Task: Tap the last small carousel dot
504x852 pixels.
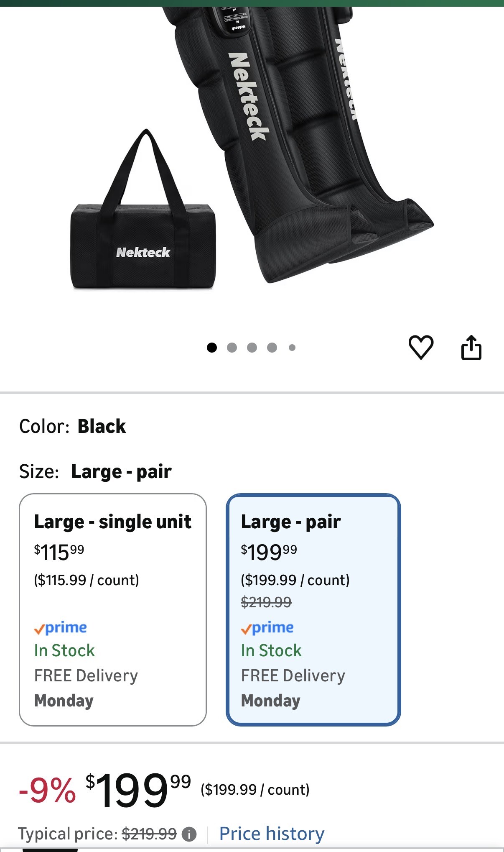Action: click(x=292, y=348)
